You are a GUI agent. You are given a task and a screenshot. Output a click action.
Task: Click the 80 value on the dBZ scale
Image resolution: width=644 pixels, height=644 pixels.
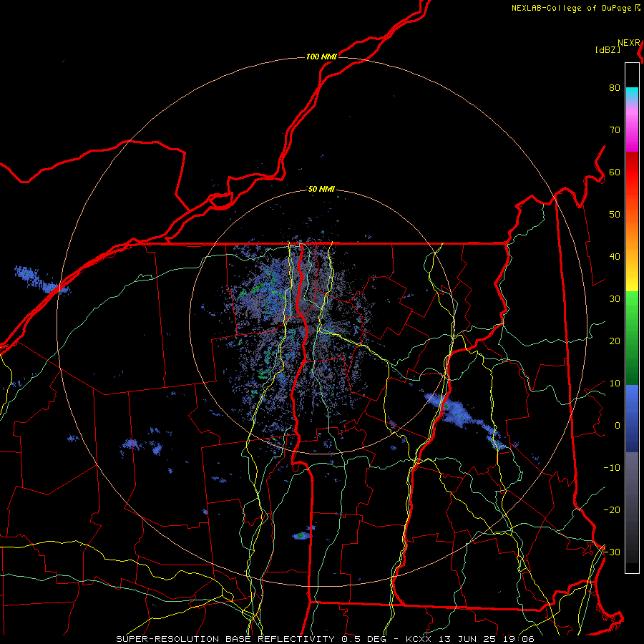(x=615, y=87)
